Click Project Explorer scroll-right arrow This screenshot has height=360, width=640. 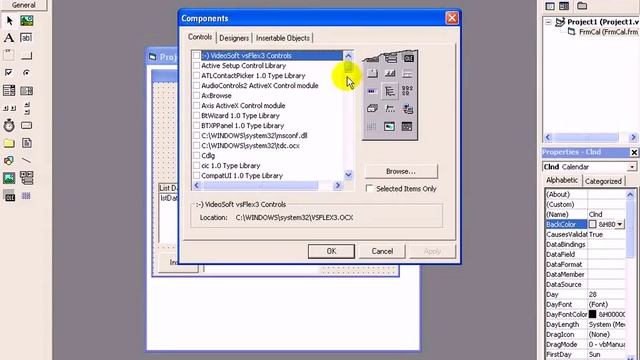(633, 138)
